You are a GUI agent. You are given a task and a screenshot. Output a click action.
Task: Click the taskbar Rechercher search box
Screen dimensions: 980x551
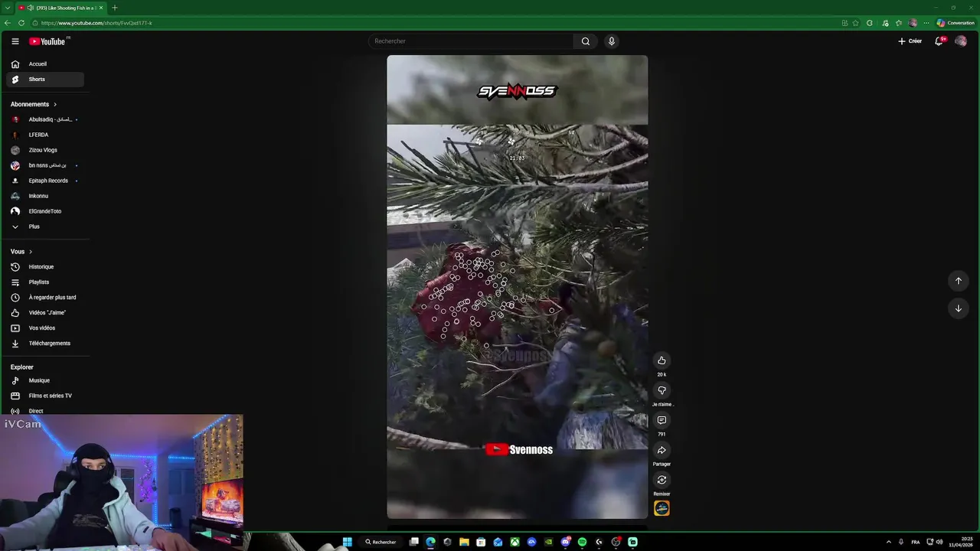coord(381,542)
